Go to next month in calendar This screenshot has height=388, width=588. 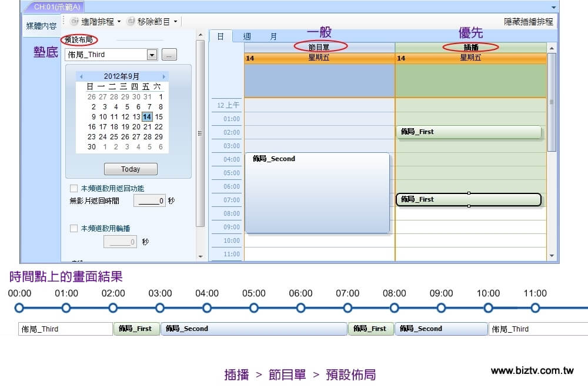click(164, 76)
